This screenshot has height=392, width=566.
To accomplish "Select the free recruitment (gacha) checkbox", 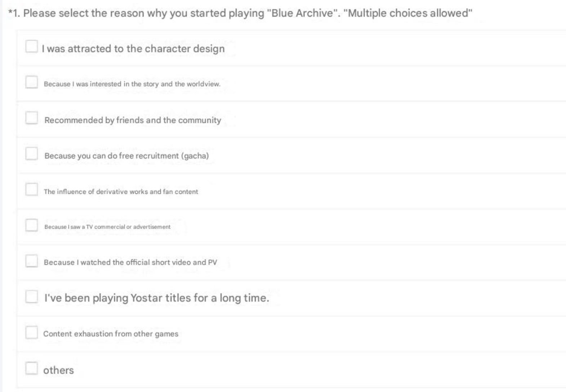I will tap(32, 153).
